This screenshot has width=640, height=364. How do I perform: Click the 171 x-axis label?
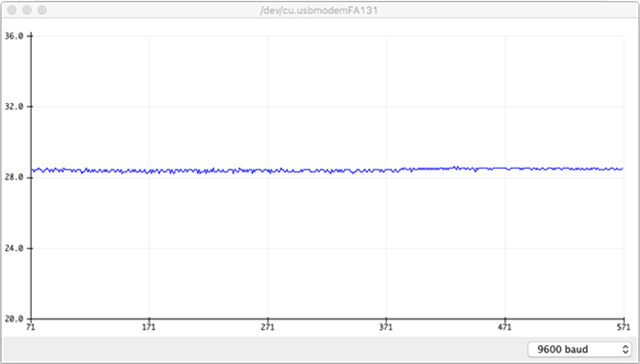[149, 327]
